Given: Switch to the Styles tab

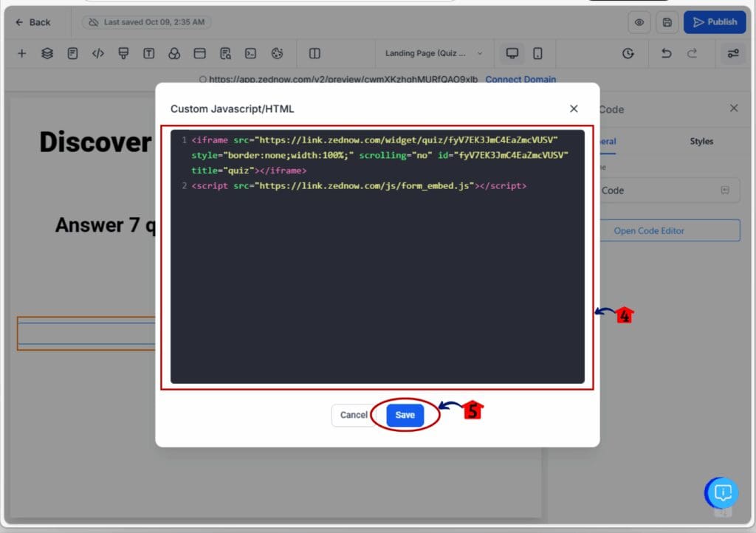Looking at the screenshot, I should coord(701,141).
